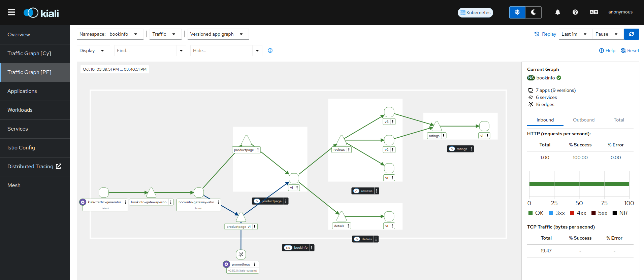The image size is (644, 280).
Task: Open the notifications bell
Action: point(558,12)
